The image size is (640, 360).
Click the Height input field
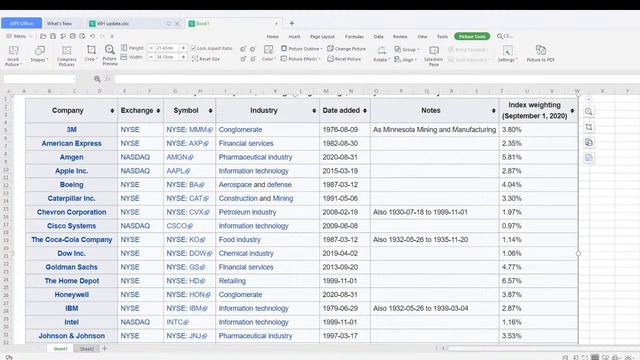167,48
